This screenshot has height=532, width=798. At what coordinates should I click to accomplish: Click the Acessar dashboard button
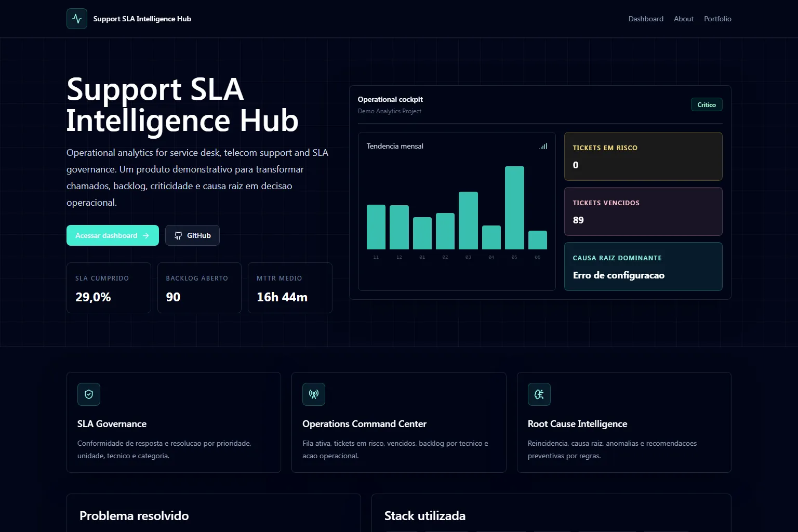pos(113,235)
